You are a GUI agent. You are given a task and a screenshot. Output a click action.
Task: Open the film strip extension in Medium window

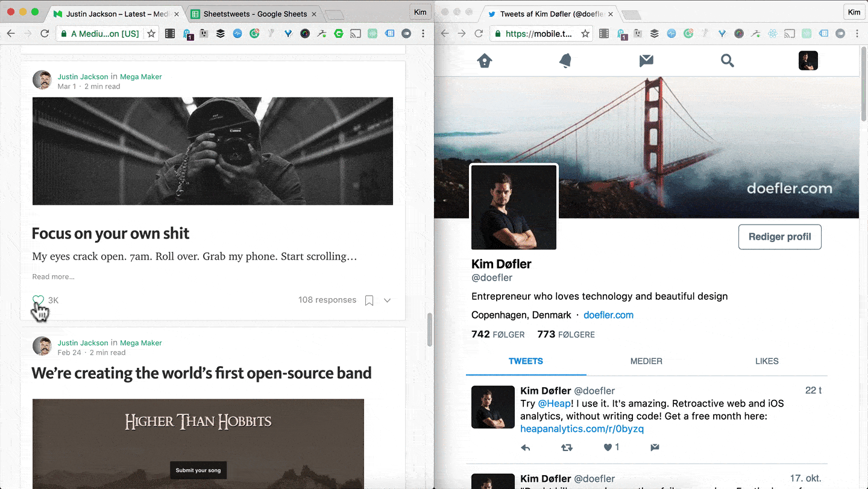click(x=170, y=34)
